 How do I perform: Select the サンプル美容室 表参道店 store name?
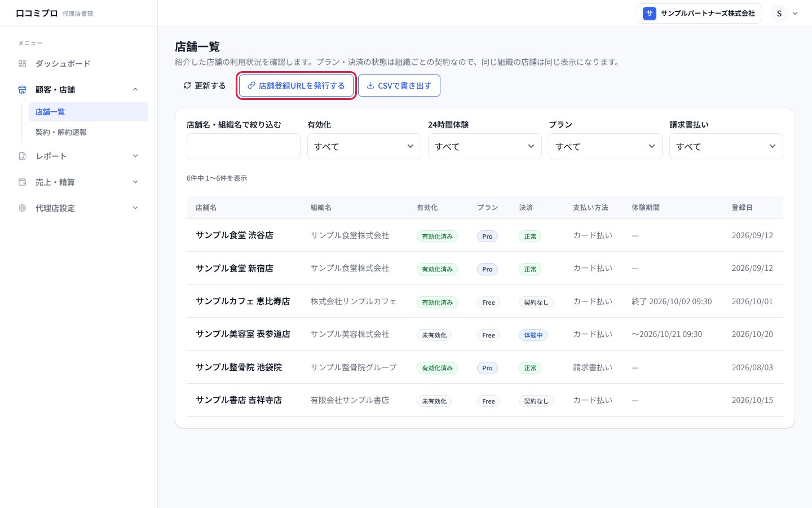[243, 334]
